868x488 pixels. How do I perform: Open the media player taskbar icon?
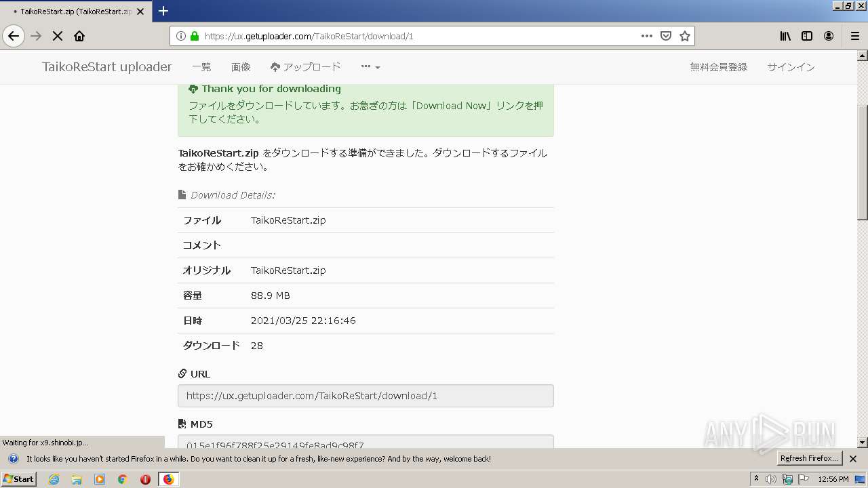(x=100, y=479)
